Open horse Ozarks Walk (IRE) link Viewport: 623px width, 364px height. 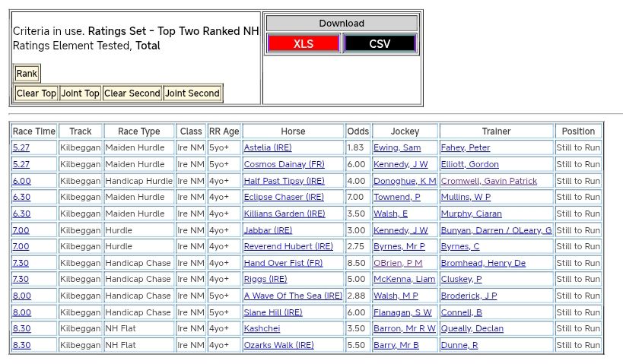point(278,346)
